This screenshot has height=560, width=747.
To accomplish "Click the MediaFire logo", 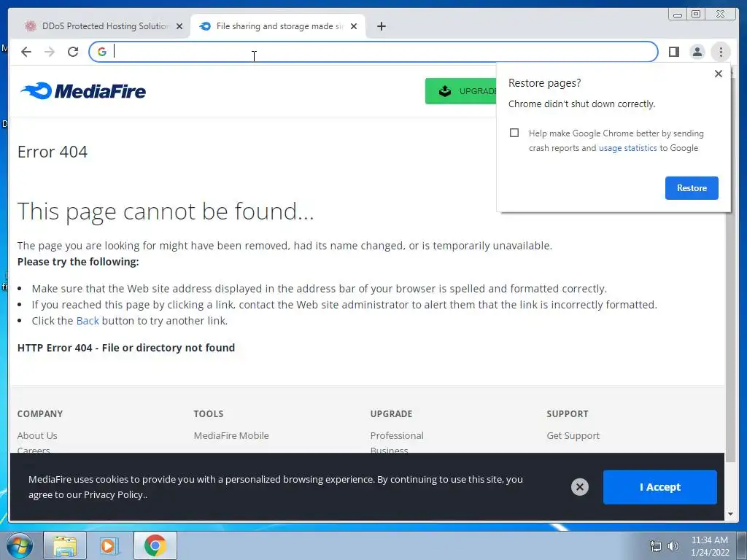I will (x=83, y=91).
